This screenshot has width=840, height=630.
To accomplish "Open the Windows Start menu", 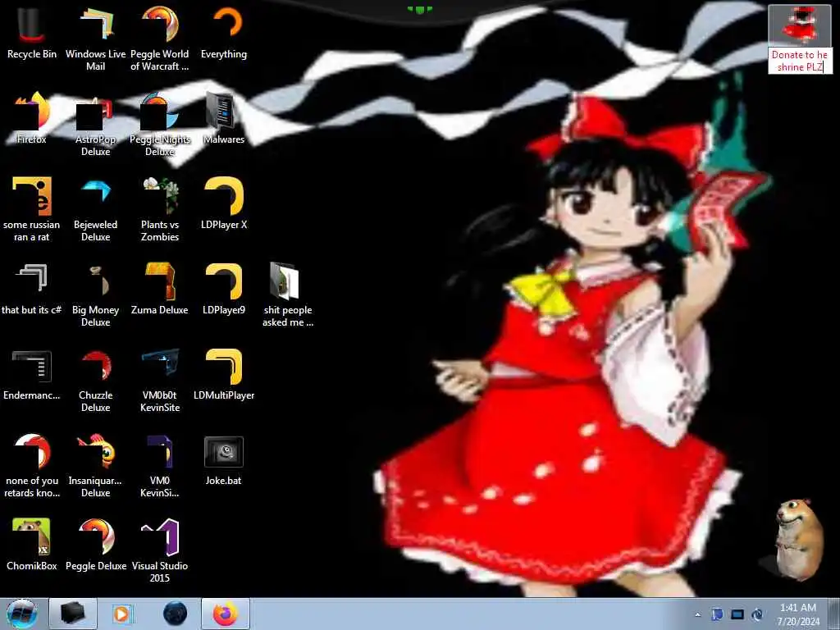I will point(21,614).
